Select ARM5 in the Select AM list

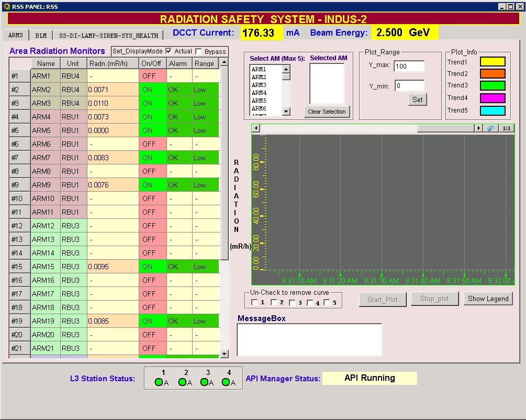pyautogui.click(x=259, y=101)
